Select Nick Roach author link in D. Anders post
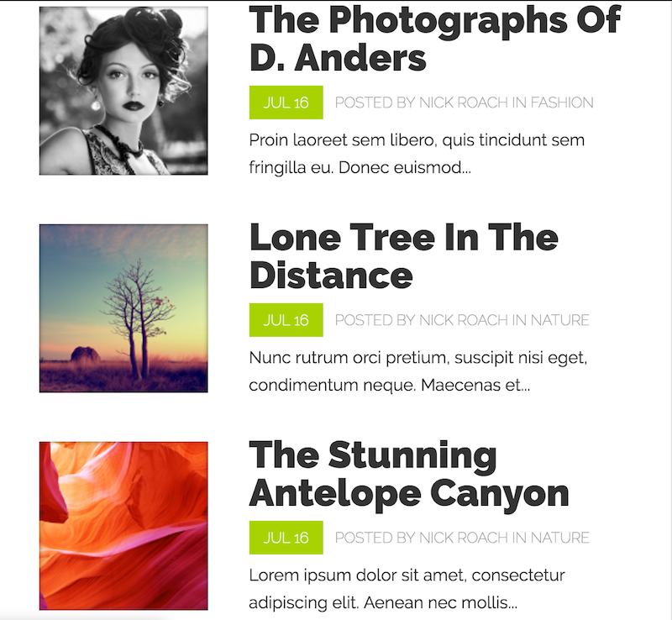This screenshot has height=620, width=672. (463, 102)
